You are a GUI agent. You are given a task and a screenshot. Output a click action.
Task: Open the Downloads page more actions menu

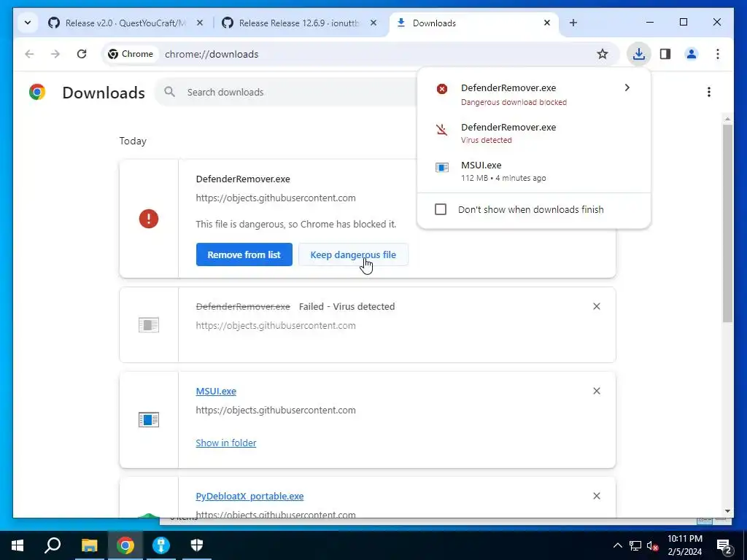tap(709, 92)
